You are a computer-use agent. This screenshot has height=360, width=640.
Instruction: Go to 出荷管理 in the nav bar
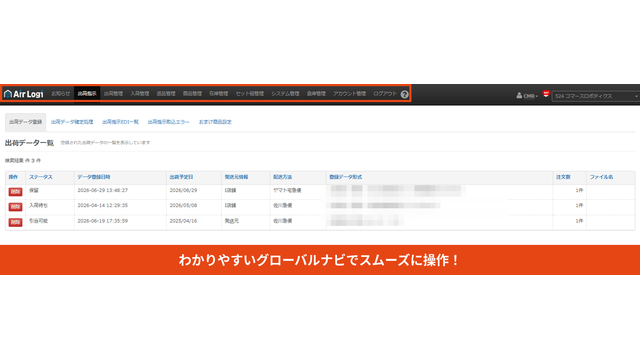coord(113,93)
